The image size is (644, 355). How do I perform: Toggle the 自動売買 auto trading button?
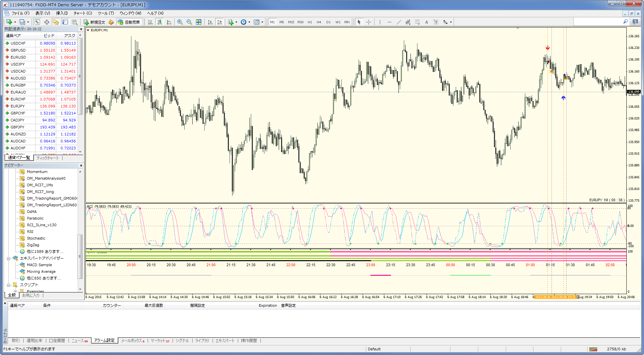(x=129, y=22)
